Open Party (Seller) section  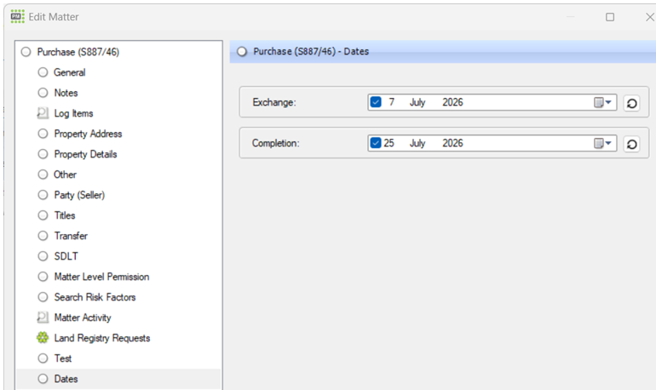[79, 195]
